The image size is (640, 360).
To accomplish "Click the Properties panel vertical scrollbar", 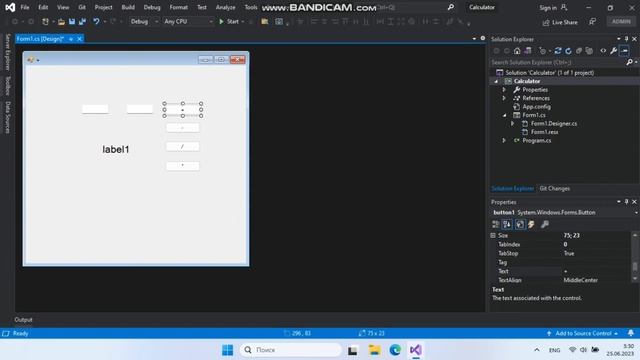I will tap(635, 257).
